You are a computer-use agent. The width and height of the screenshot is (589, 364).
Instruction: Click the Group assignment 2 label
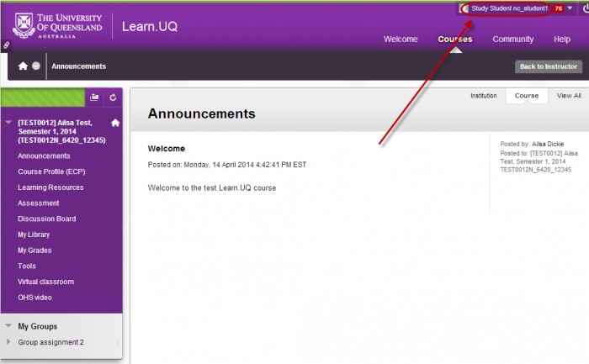pos(50,342)
